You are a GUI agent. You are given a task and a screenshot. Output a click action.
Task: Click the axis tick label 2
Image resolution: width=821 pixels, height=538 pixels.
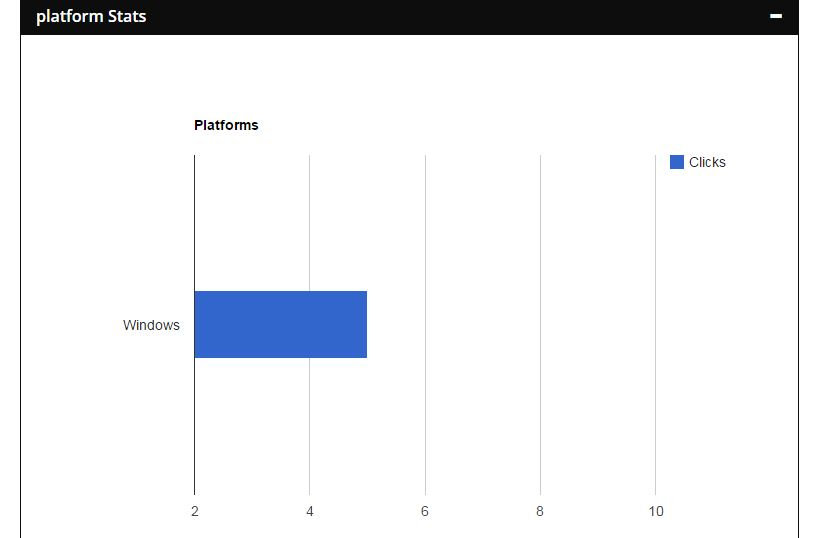(194, 512)
